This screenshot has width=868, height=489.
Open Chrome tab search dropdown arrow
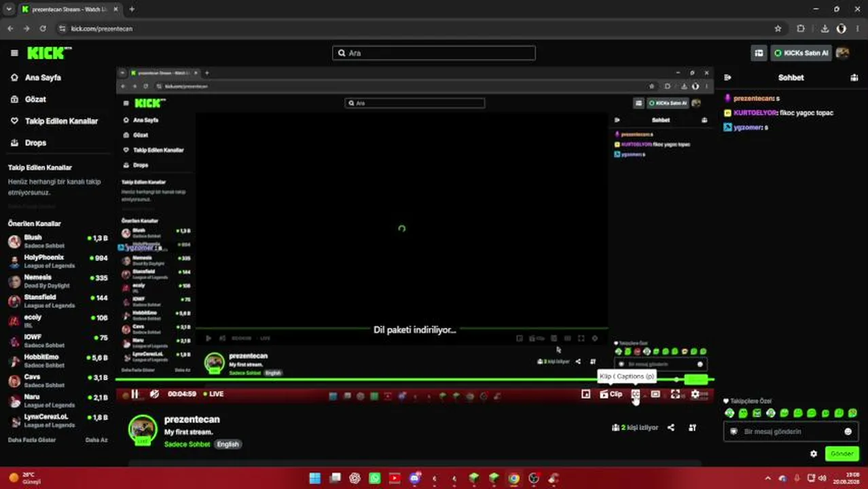[9, 10]
